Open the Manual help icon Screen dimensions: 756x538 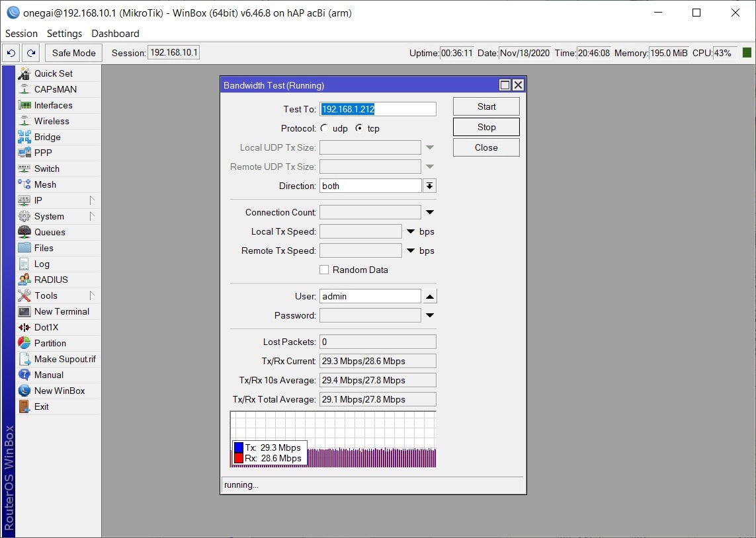tap(24, 375)
